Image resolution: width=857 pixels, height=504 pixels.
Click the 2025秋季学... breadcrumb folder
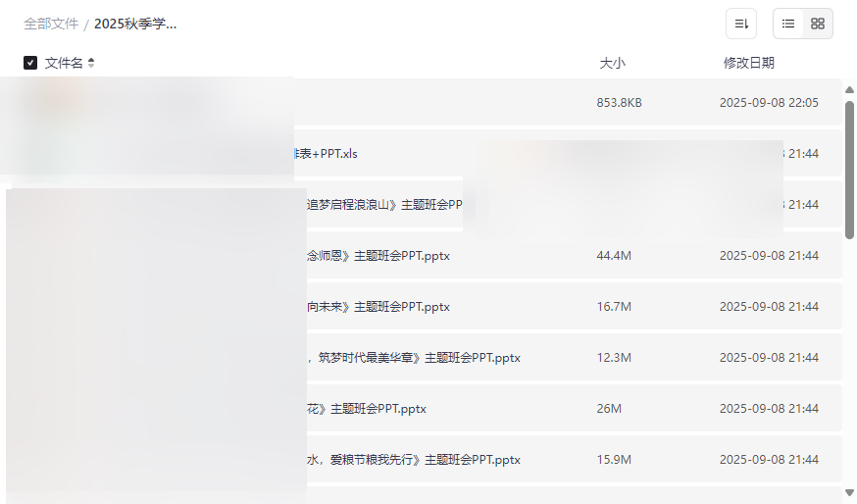pyautogui.click(x=135, y=24)
